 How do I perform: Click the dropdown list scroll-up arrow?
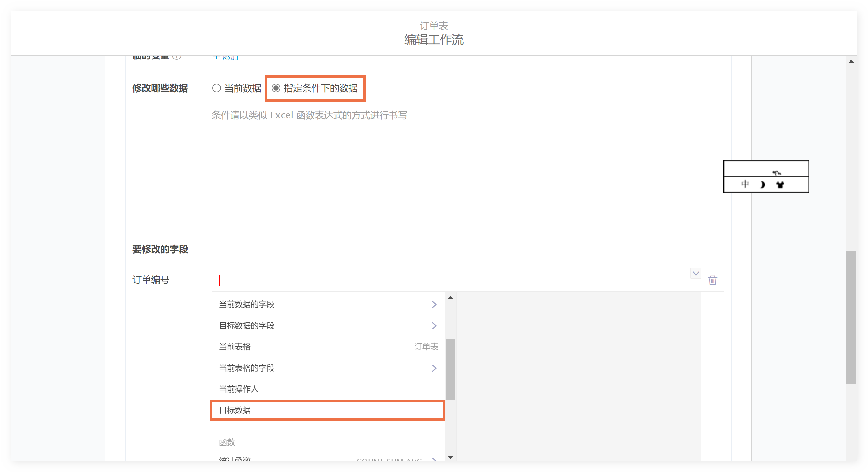pyautogui.click(x=450, y=298)
